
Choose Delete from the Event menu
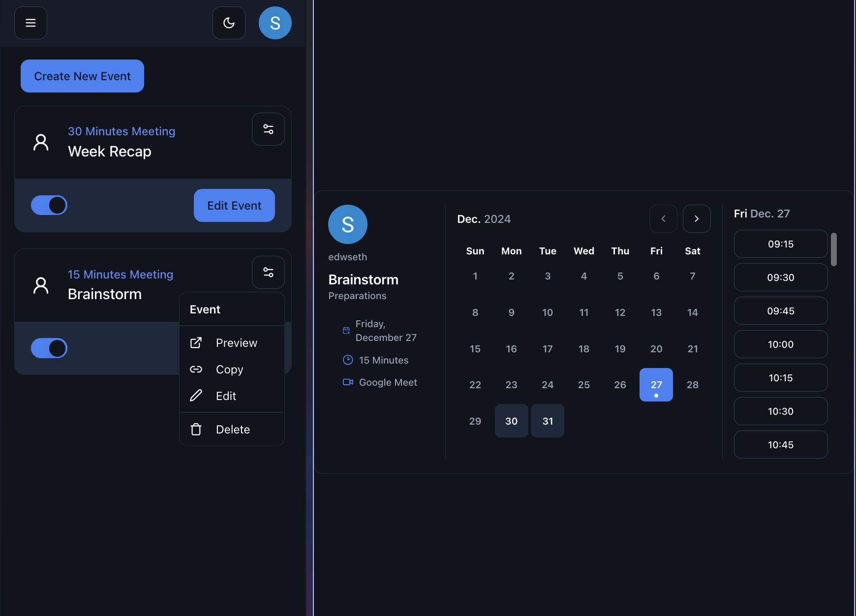pyautogui.click(x=233, y=430)
